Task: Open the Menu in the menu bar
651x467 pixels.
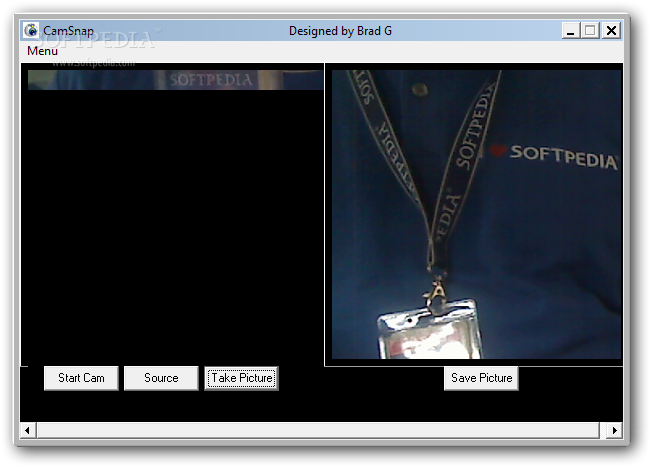Action: click(x=42, y=51)
